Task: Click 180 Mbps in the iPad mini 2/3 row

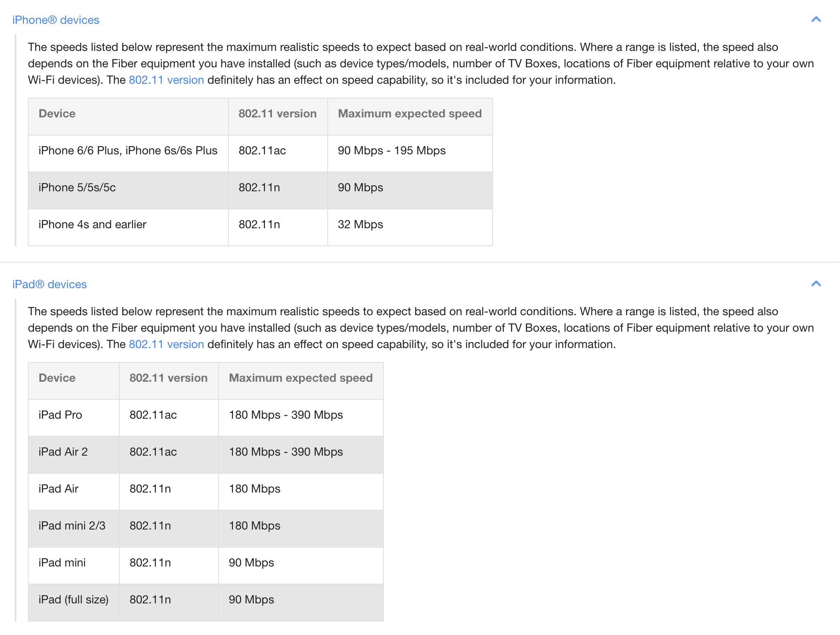Action: [x=255, y=526]
